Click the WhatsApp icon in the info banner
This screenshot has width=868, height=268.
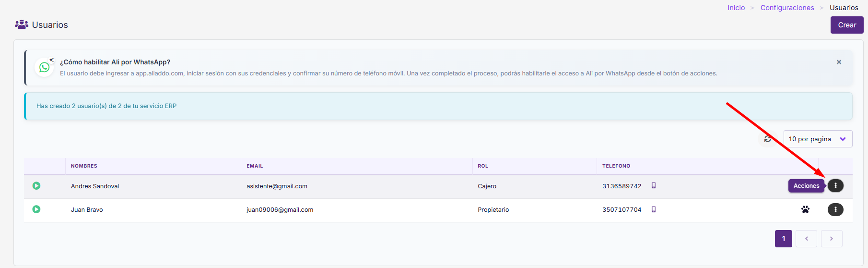pos(45,67)
